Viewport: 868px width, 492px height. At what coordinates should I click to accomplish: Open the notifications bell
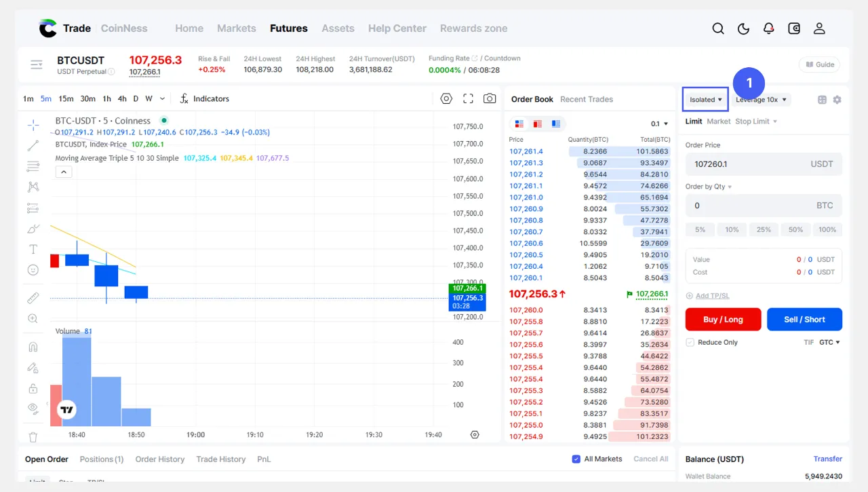[768, 29]
